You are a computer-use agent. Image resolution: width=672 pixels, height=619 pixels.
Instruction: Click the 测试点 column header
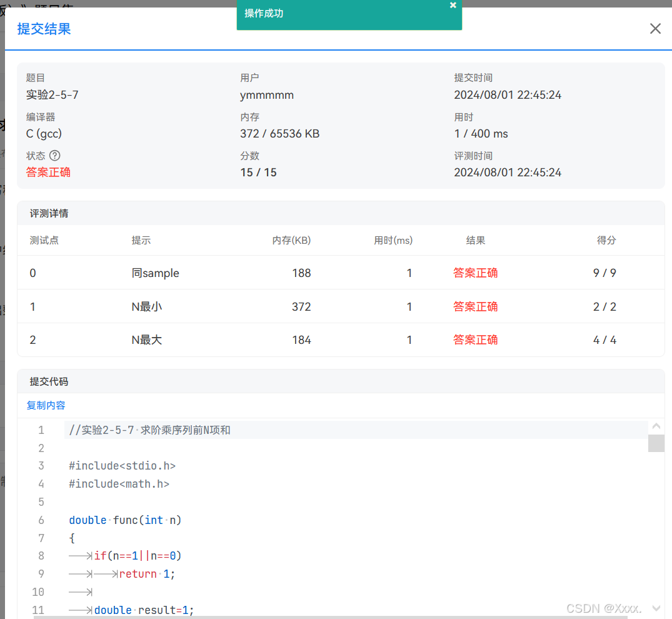tap(44, 240)
